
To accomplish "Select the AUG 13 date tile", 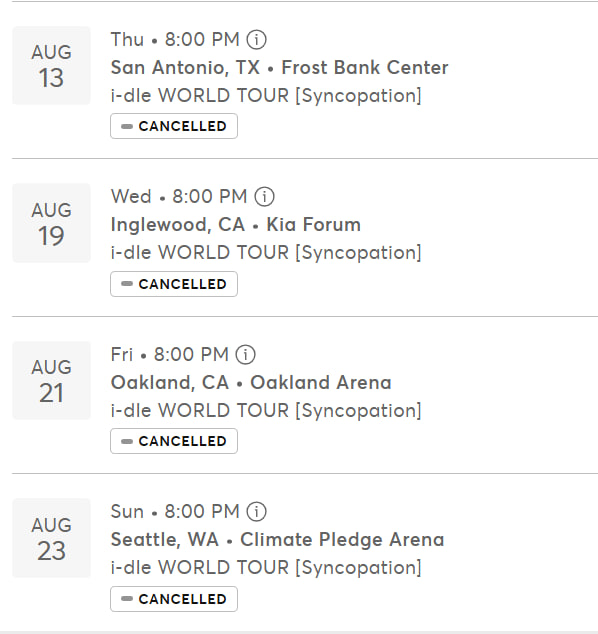I will (51, 66).
